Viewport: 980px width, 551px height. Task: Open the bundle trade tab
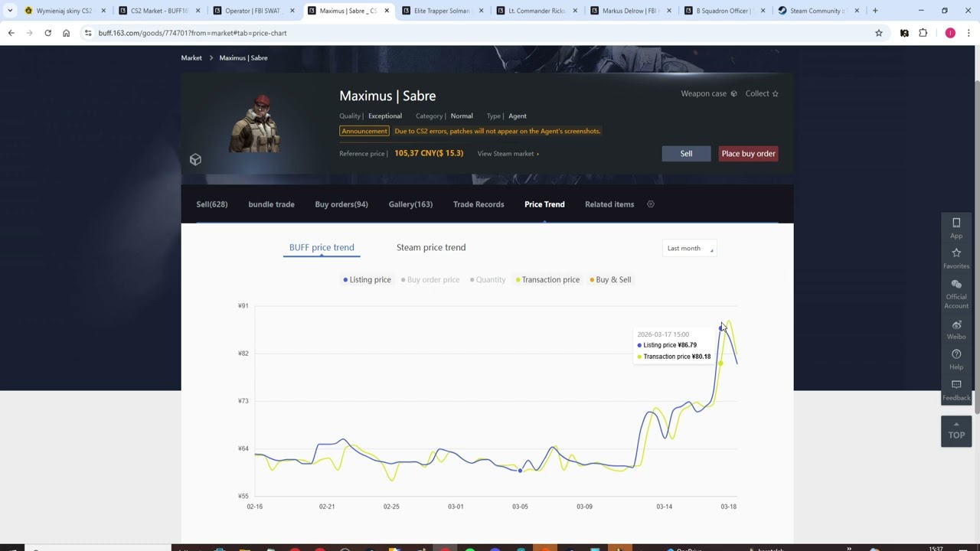tap(271, 204)
